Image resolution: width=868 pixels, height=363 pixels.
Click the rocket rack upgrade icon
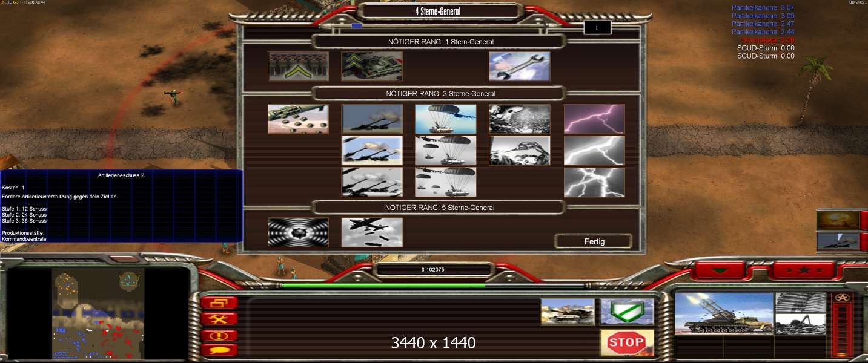[x=800, y=302]
